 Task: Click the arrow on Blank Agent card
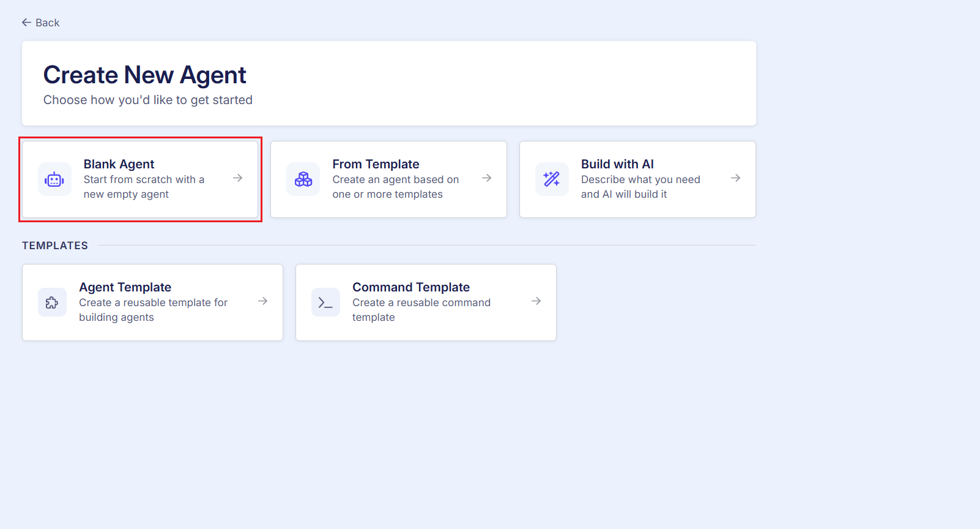(238, 178)
